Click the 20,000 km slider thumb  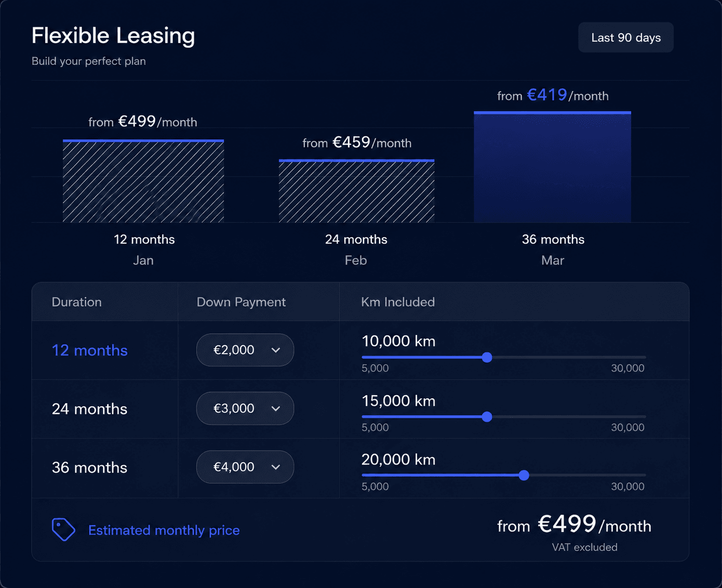[524, 475]
